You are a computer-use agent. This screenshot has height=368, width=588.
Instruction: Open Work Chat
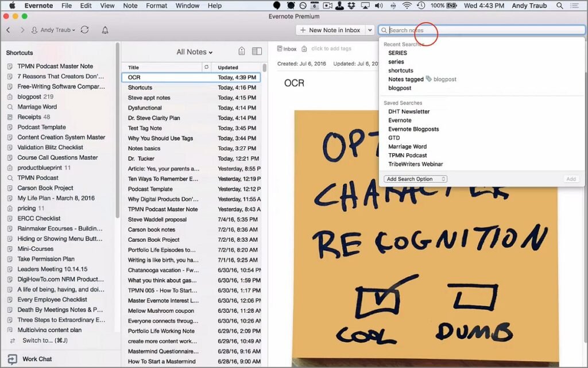click(37, 359)
